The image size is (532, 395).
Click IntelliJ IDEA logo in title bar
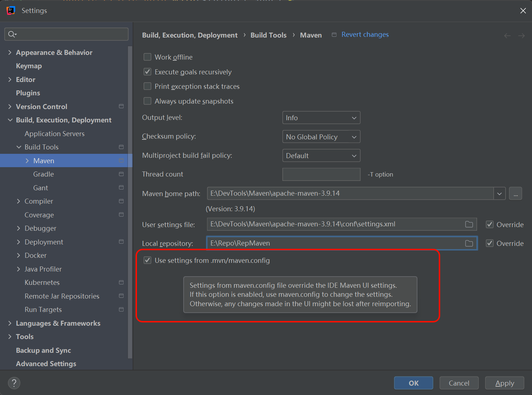11,11
